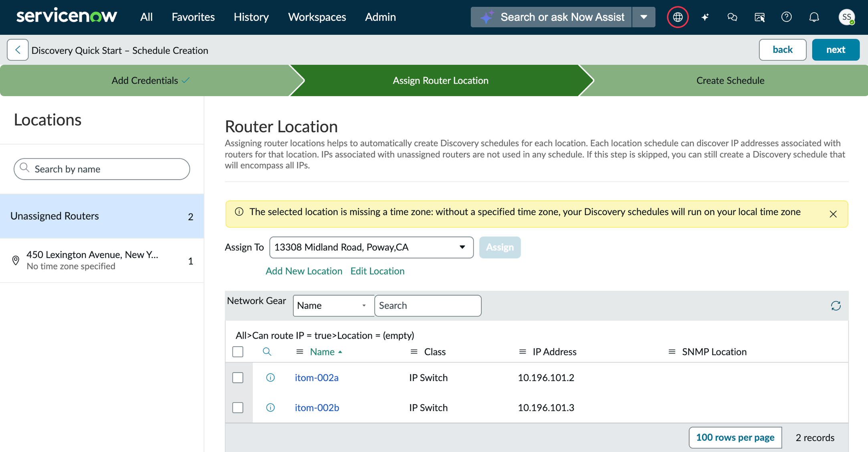Click the info icon for itom-002b
The image size is (868, 452).
pyautogui.click(x=270, y=408)
